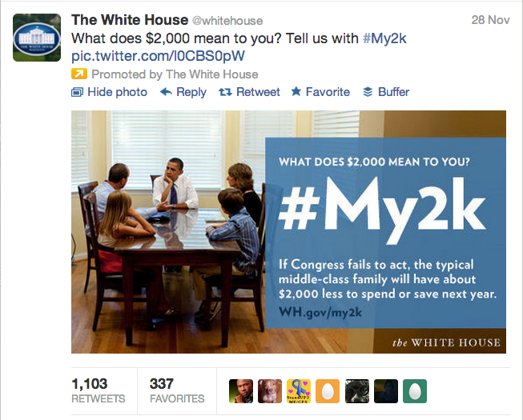Collapse the photo with Hide photo
Image resolution: width=523 pixels, height=420 pixels.
[x=117, y=92]
